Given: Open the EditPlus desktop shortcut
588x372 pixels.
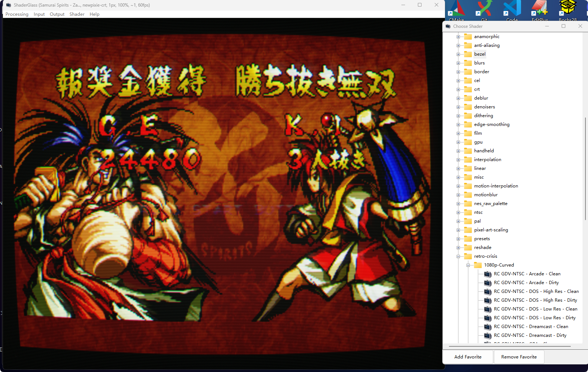Looking at the screenshot, I should [x=540, y=10].
